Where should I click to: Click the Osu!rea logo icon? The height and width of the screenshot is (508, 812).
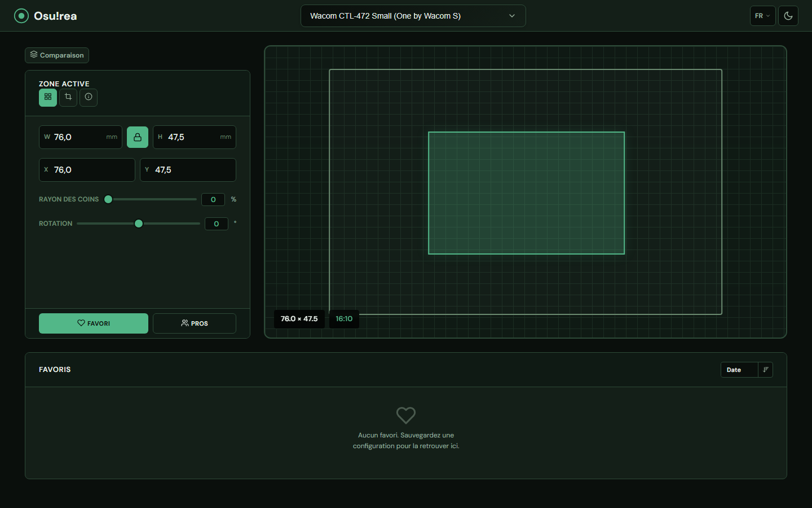point(21,15)
